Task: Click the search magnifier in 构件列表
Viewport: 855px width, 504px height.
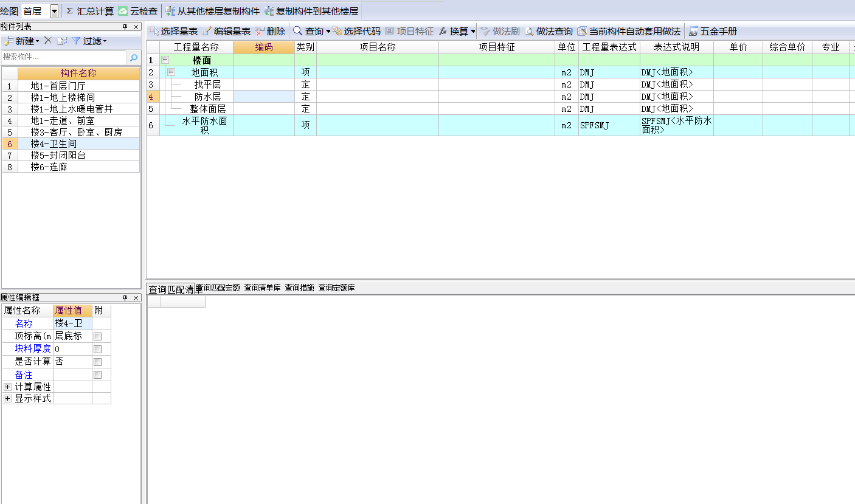Action: 134,57
